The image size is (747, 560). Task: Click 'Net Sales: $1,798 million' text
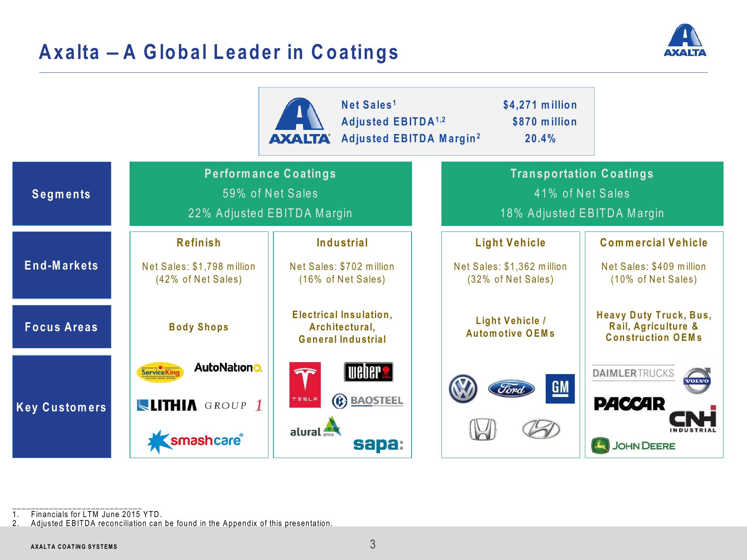click(199, 267)
